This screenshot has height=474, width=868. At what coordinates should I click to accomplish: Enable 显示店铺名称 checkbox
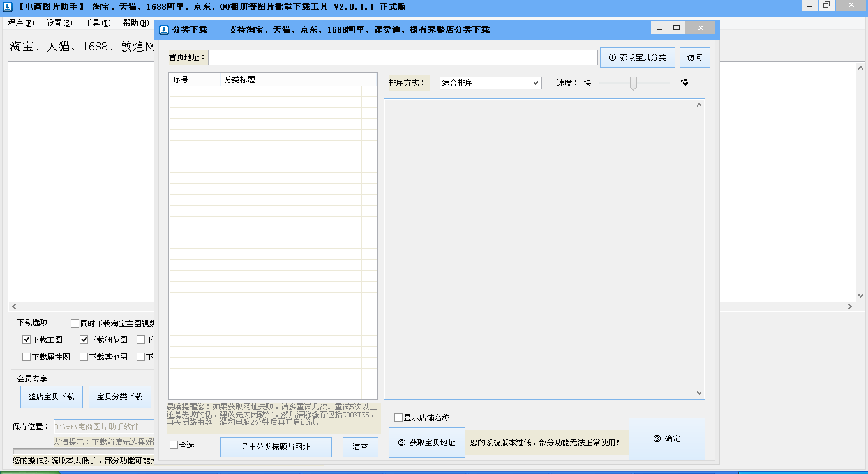coord(399,418)
